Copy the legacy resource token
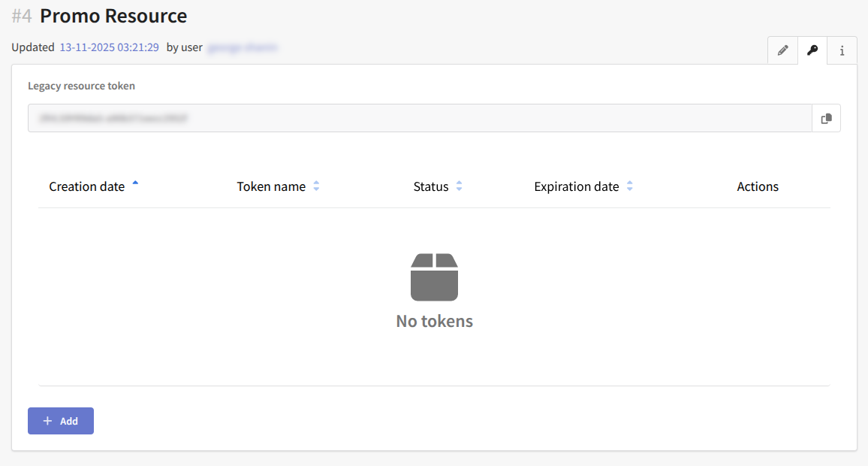The image size is (868, 466). click(826, 119)
